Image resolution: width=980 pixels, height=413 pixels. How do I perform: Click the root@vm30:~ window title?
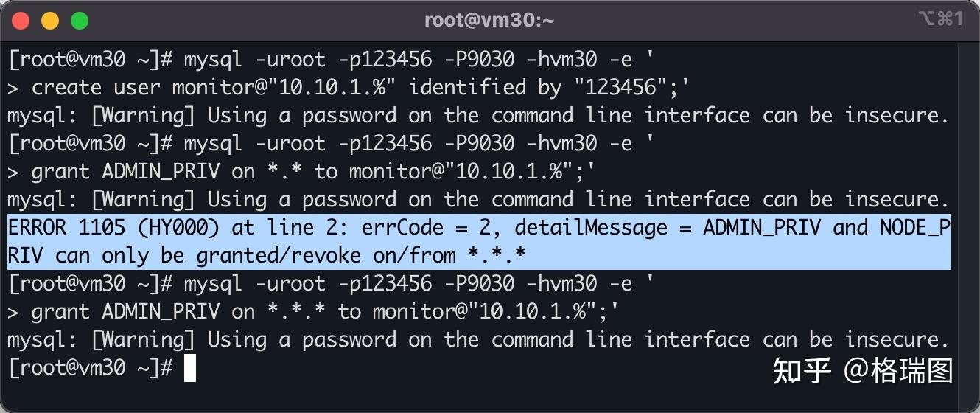click(489, 20)
